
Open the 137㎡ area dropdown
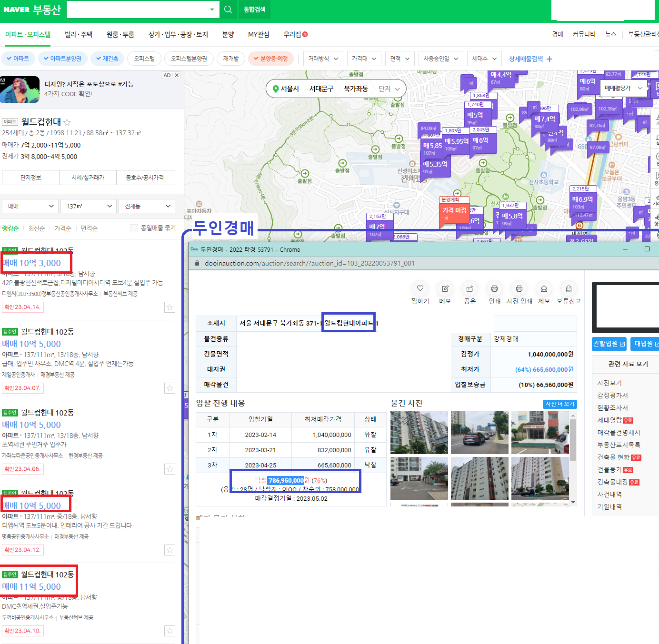[x=89, y=206]
